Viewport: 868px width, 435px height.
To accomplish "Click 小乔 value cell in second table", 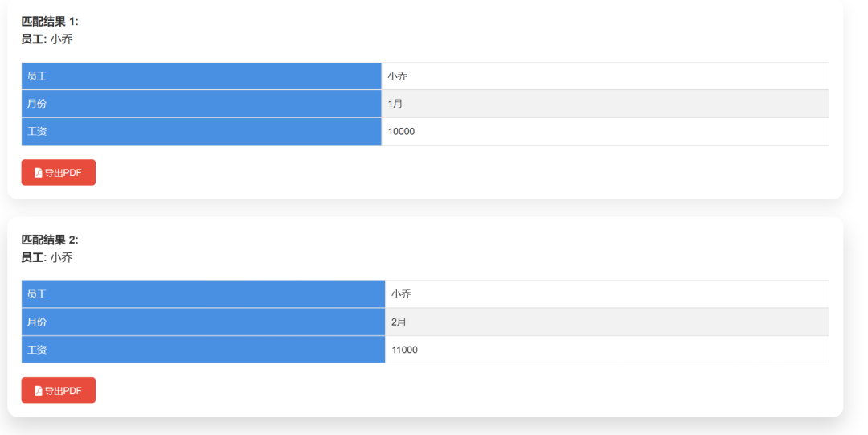I will (607, 294).
